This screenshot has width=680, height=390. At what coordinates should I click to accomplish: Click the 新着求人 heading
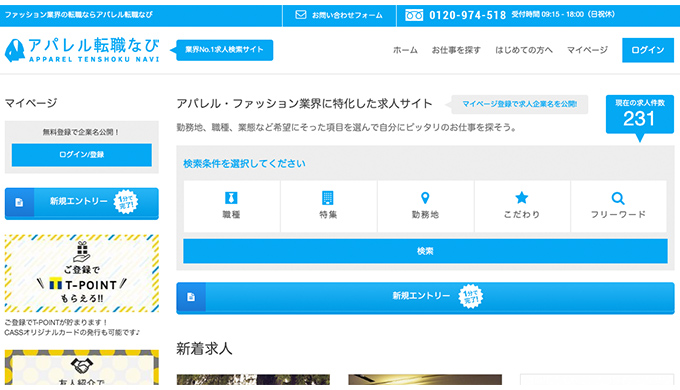point(204,348)
